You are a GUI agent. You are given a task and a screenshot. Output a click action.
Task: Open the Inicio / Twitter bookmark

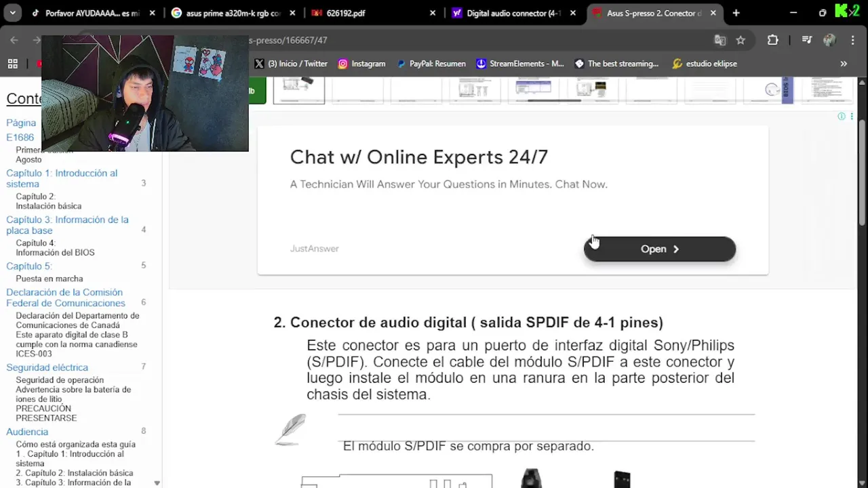pyautogui.click(x=291, y=64)
